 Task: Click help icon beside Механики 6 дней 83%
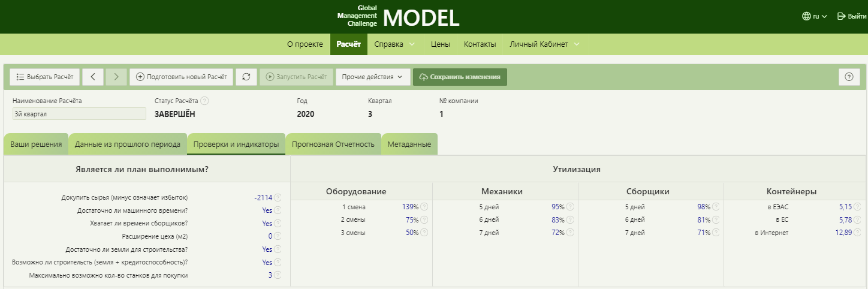[570, 219]
